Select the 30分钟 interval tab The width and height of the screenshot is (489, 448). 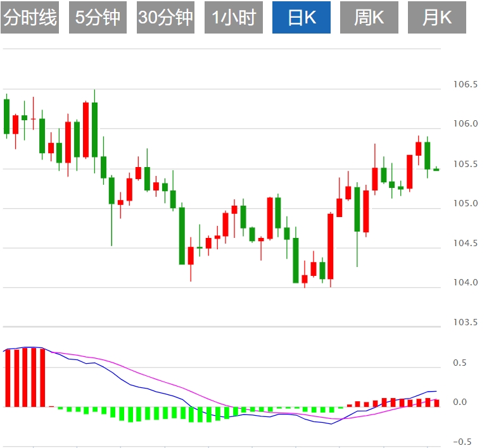[165, 17]
